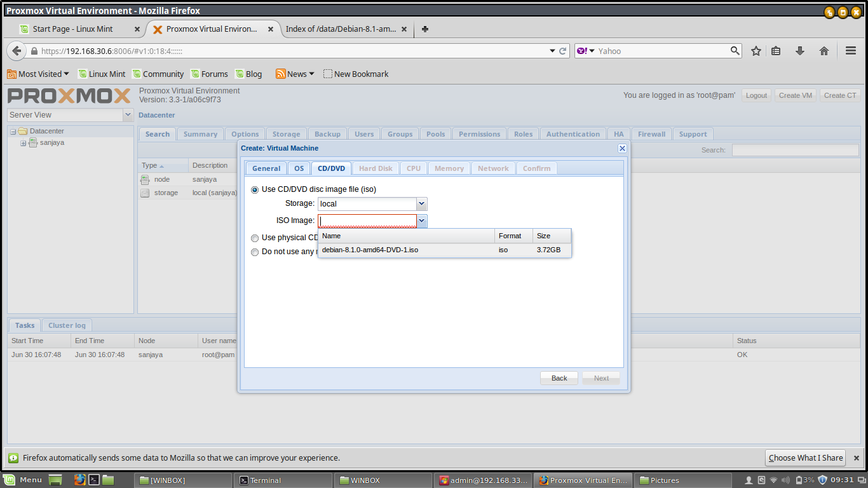Viewport: 868px width, 488px height.
Task: Collapse the Datacenter tree node
Action: 13,132
